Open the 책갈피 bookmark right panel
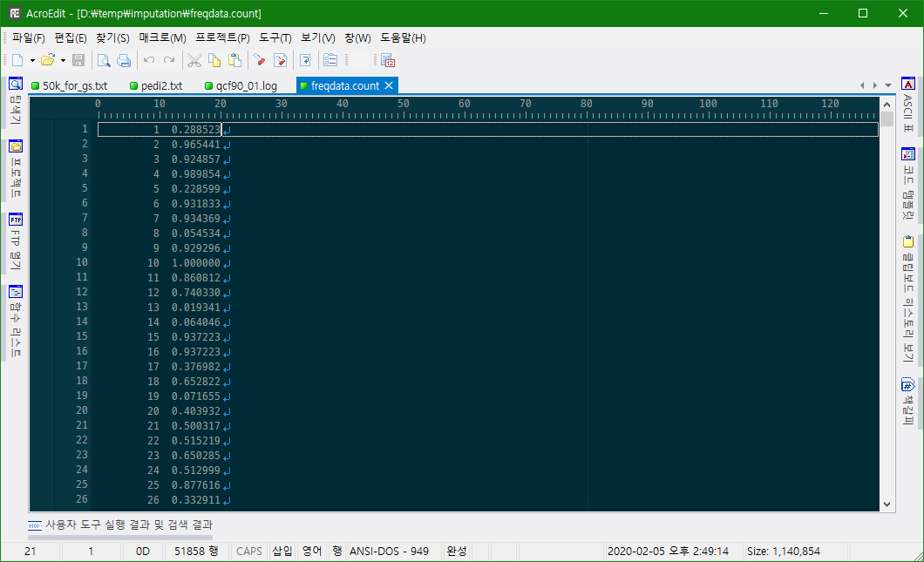The image size is (924, 562). 908,402
